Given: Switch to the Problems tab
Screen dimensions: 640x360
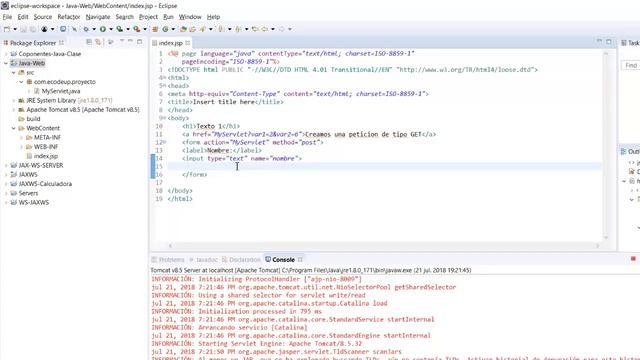Looking at the screenshot, I should [x=168, y=260].
